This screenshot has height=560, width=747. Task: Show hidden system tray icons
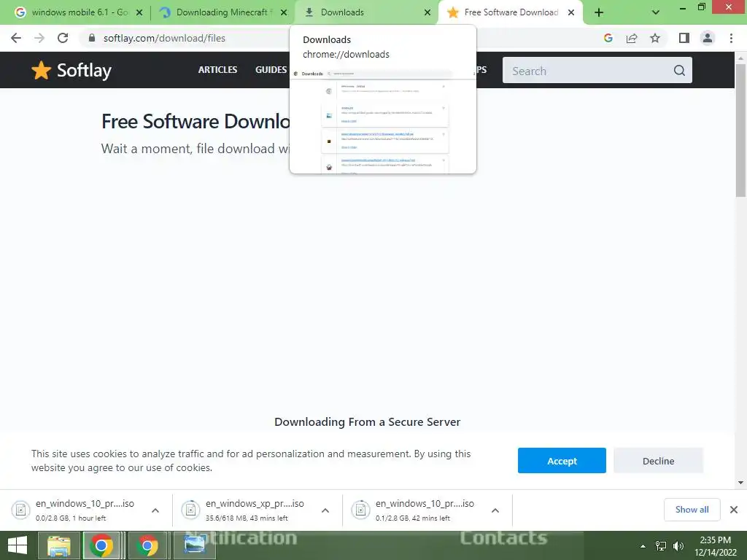[643, 546]
